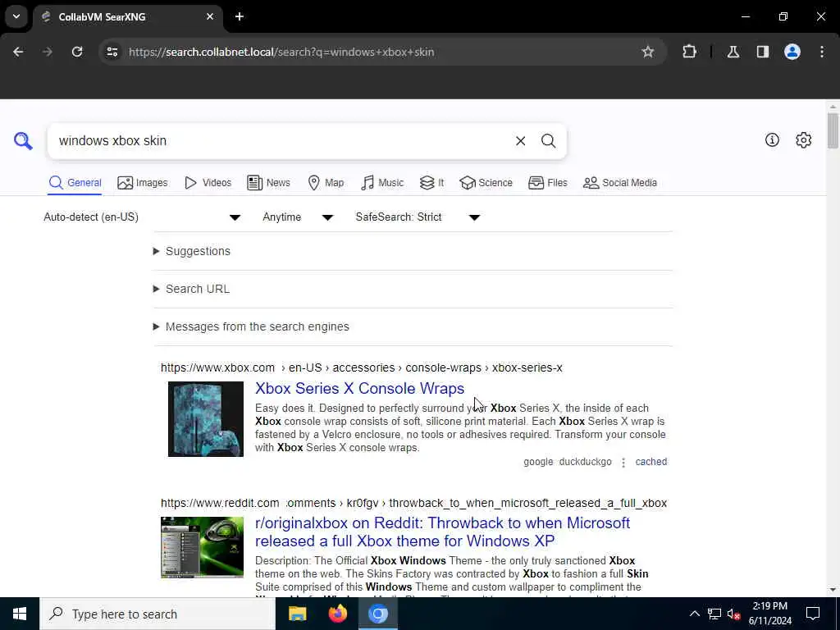840x630 pixels.
Task: Switch to the Files tab
Action: pyautogui.click(x=547, y=183)
